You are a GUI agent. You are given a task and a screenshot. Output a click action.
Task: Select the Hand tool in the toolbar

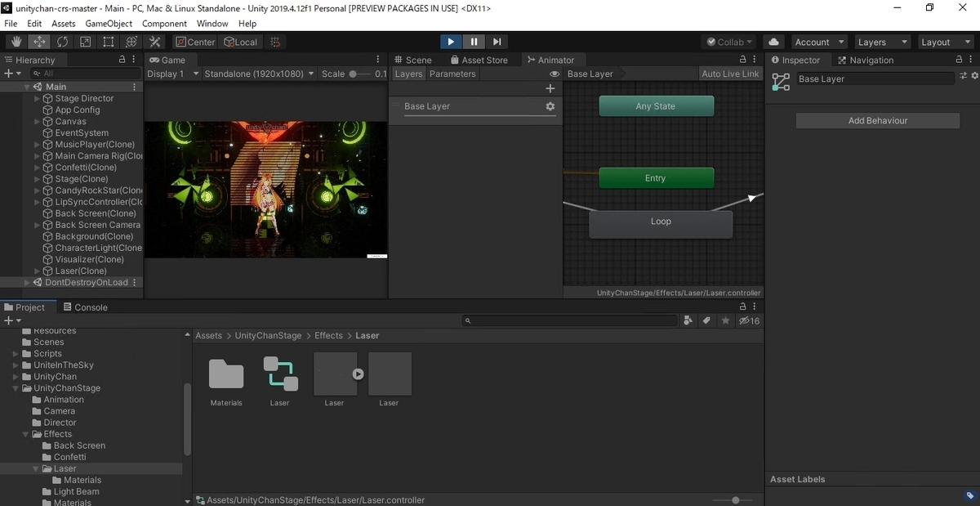(15, 42)
